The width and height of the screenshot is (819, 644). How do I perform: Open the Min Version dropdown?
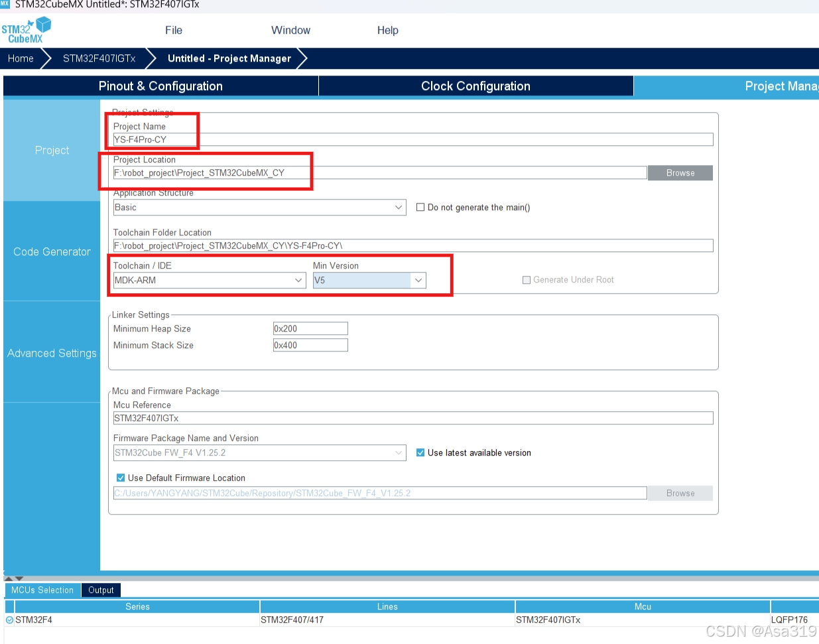point(369,281)
